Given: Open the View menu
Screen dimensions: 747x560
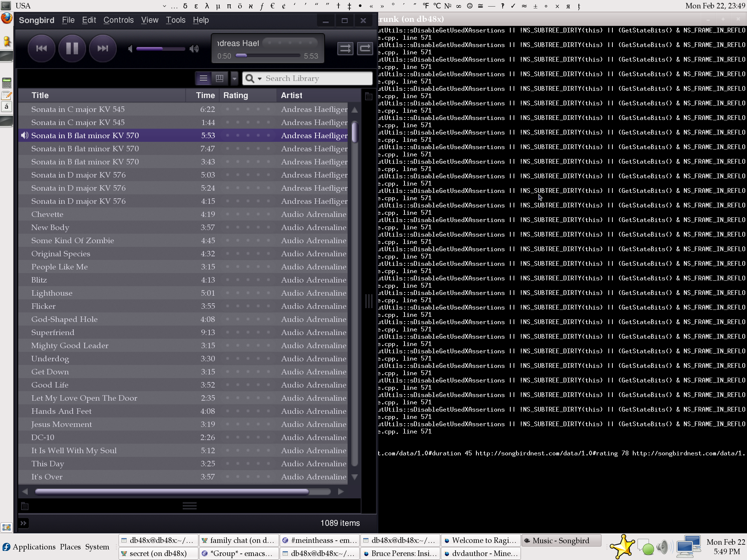Looking at the screenshot, I should (x=150, y=20).
